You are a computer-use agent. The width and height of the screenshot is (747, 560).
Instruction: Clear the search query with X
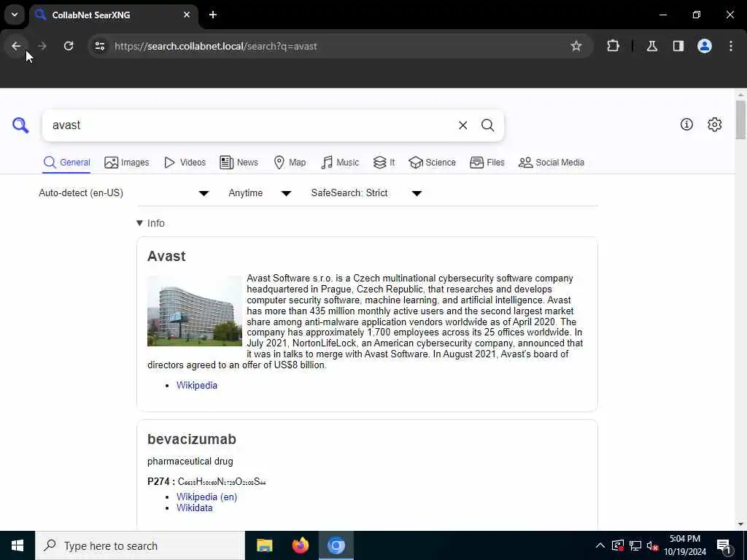pyautogui.click(x=462, y=125)
